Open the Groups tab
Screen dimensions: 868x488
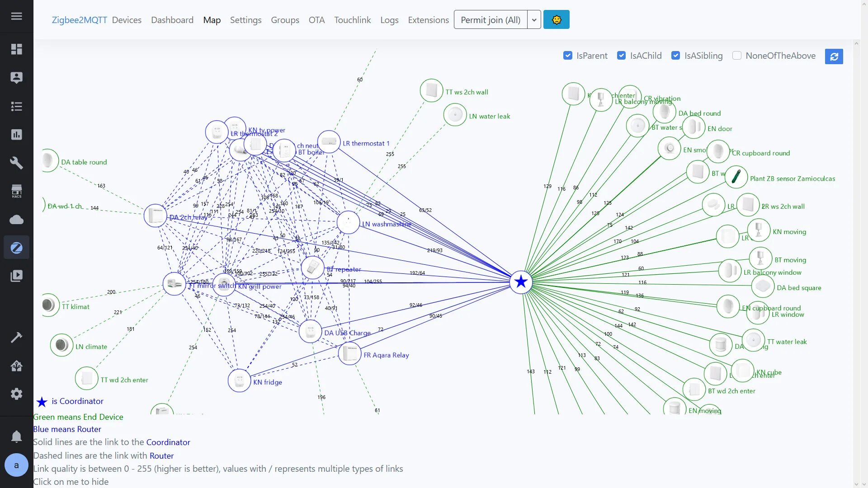pos(285,20)
